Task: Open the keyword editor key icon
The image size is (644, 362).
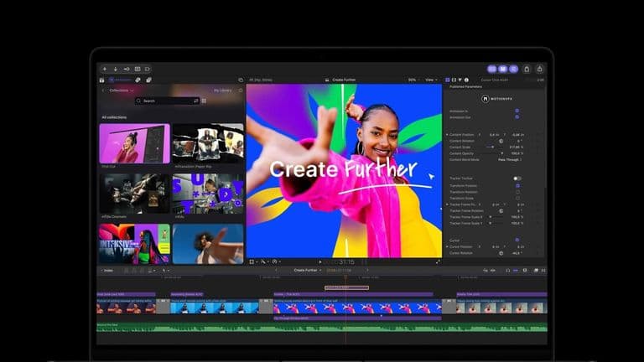Action: (x=127, y=69)
